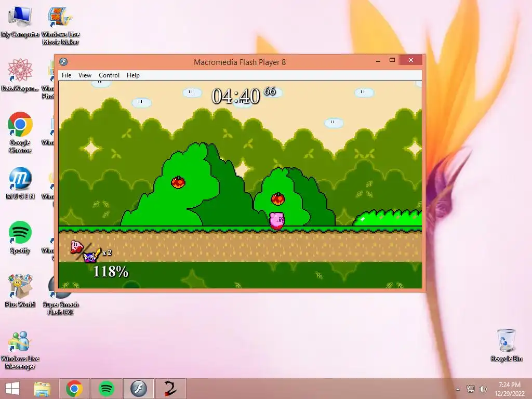Image resolution: width=532 pixels, height=399 pixels.
Task: Open File Explorer from the taskbar
Action: point(42,389)
